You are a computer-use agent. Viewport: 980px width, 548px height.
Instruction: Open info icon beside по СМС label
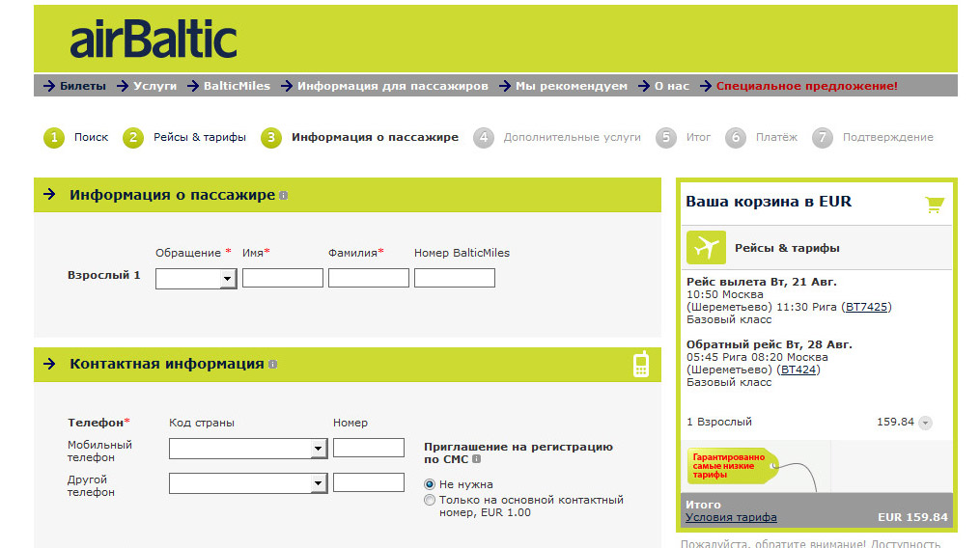pyautogui.click(x=476, y=459)
